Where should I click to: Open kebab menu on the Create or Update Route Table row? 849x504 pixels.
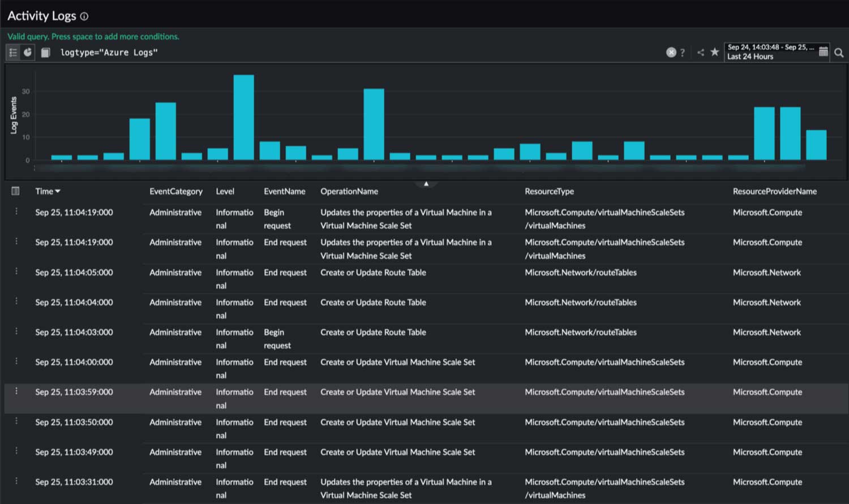16,272
